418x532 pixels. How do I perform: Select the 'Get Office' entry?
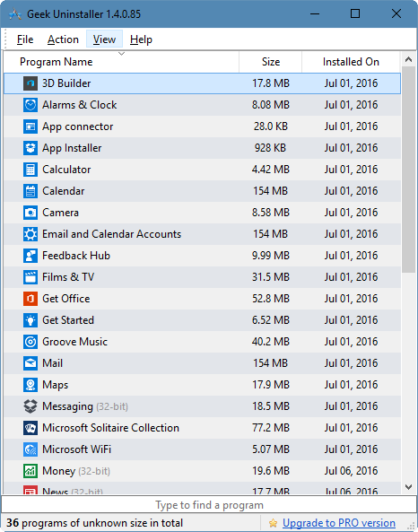[66, 299]
